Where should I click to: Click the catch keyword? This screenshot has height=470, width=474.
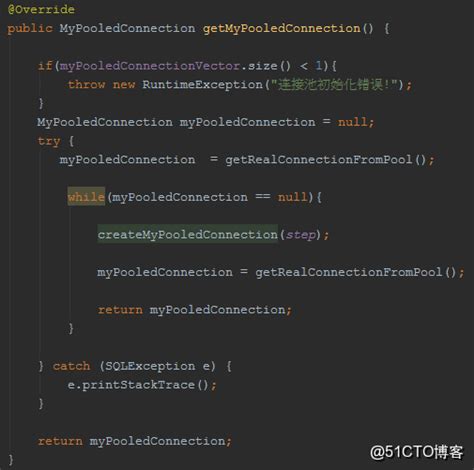[x=71, y=366]
